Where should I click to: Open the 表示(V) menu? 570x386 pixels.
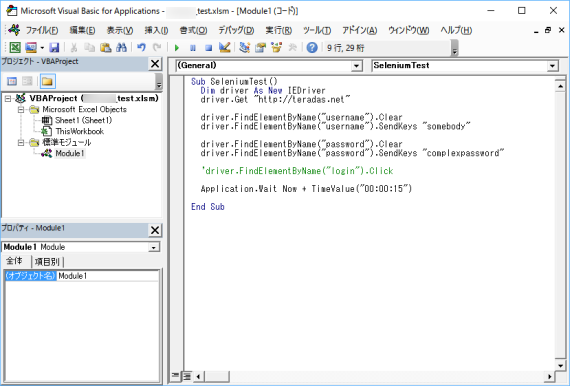coord(120,31)
